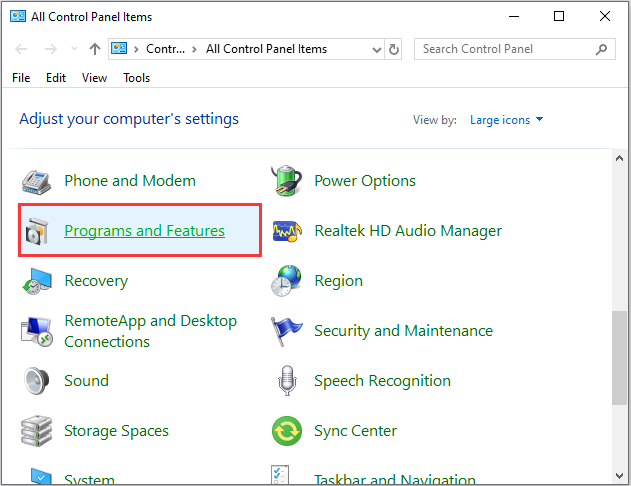Click the Sync Center green icon

287,431
